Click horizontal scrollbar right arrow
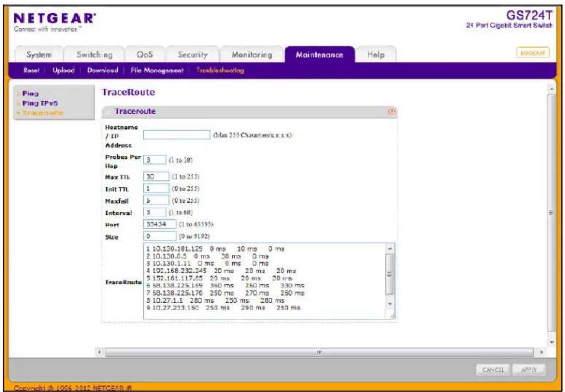 tap(541, 352)
